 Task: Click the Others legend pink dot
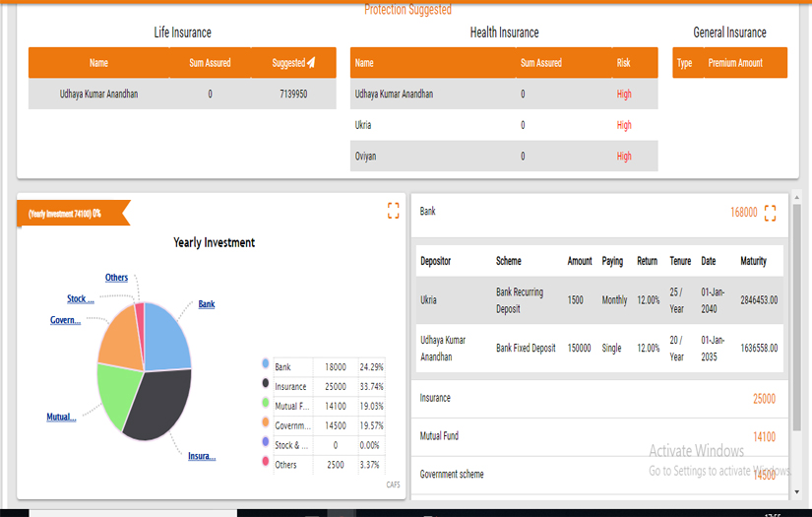(266, 461)
